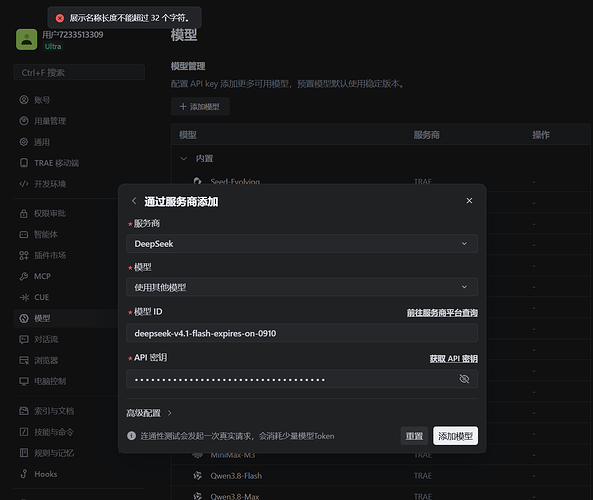593x500 pixels.
Task: Open the 模型 使用其他模型 dropdown
Action: pos(302,287)
